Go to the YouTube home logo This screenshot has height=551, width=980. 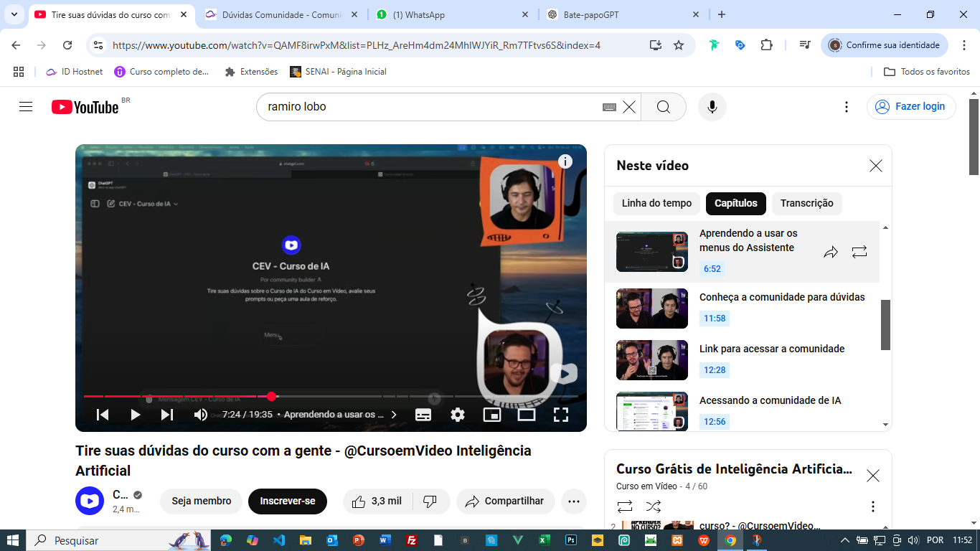click(x=85, y=107)
